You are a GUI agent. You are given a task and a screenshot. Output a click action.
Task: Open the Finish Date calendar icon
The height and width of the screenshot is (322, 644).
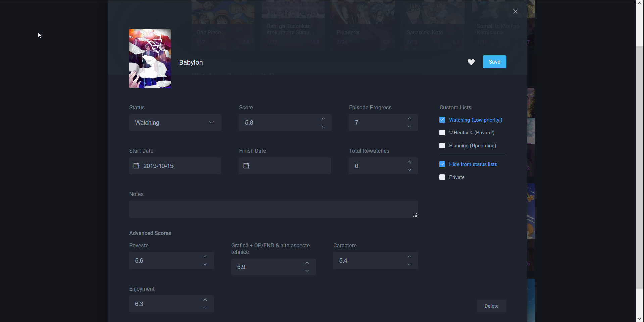246,166
